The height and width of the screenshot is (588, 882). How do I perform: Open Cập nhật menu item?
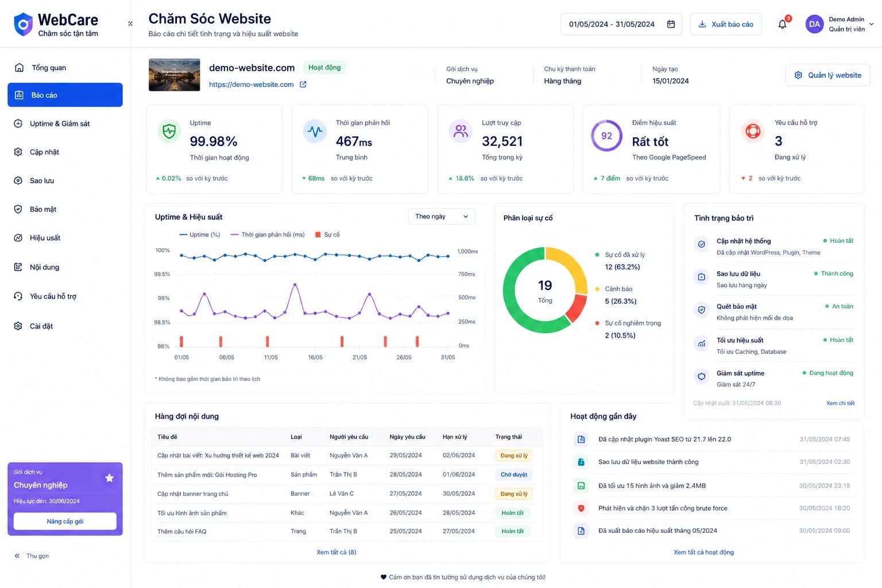point(65,152)
